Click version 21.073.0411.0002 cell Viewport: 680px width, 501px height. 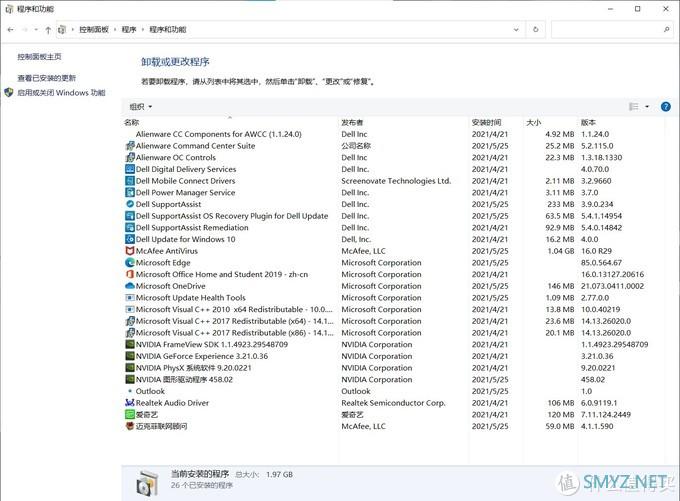click(x=612, y=286)
